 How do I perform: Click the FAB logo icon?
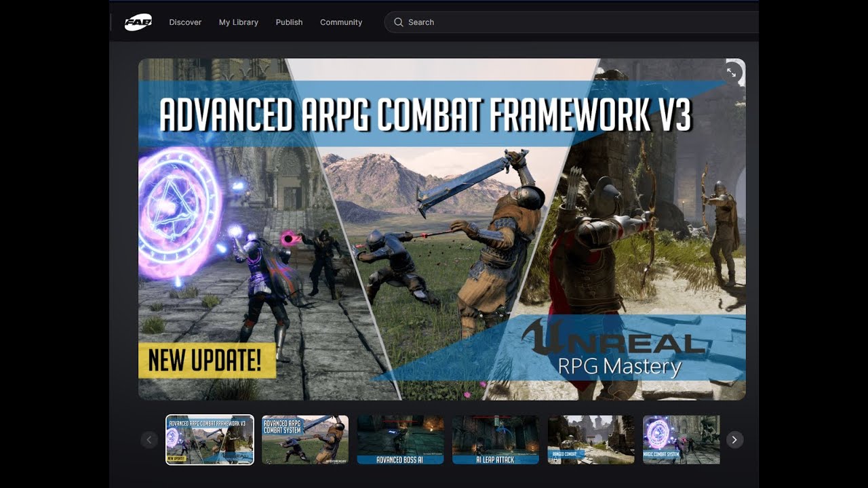click(138, 22)
